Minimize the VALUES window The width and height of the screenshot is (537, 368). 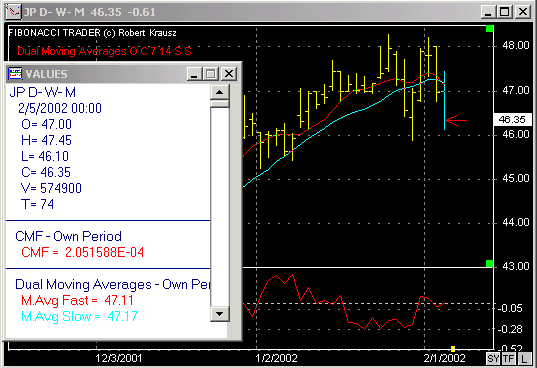pos(194,74)
